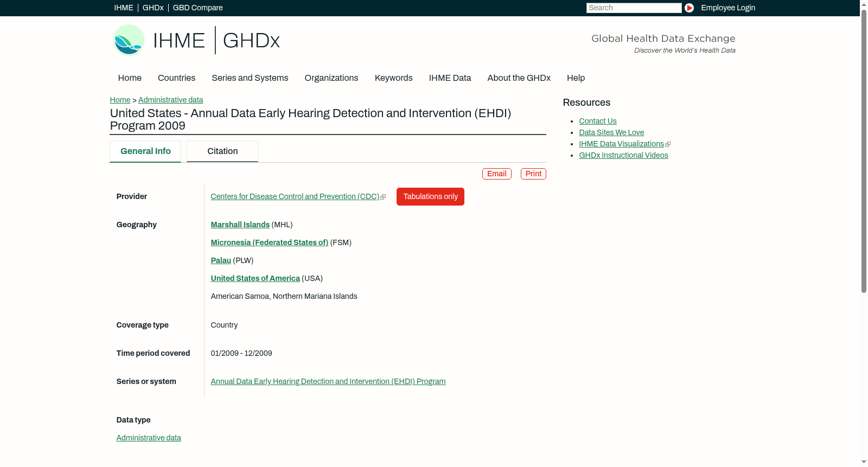Click Administrative data breadcrumb link

(170, 100)
